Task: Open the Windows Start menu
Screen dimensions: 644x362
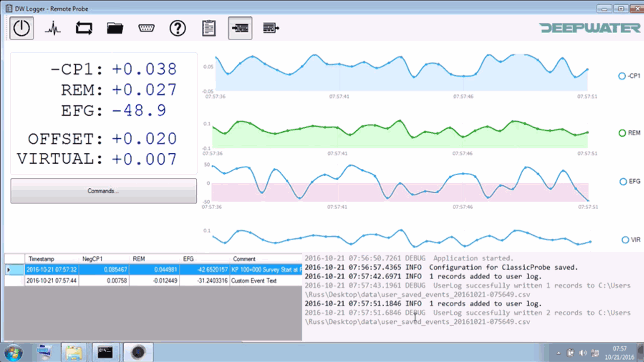Action: [x=13, y=353]
